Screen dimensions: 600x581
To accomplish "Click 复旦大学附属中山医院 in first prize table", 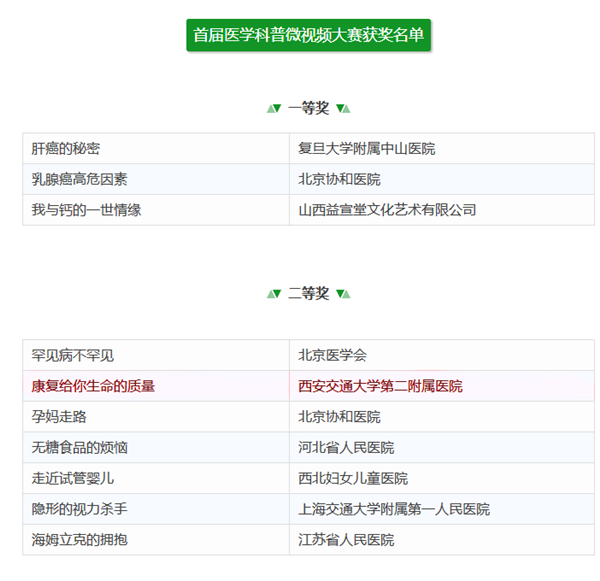I will pyautogui.click(x=366, y=149).
